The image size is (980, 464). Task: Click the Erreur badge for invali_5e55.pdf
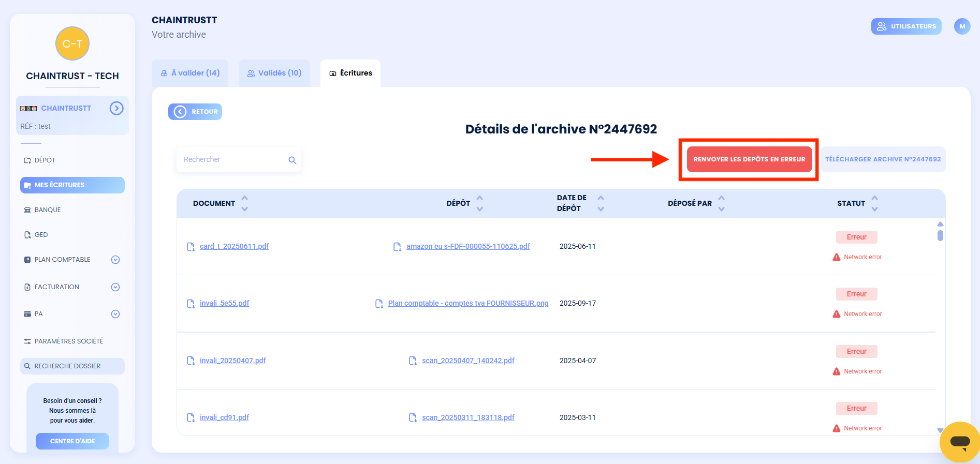pyautogui.click(x=857, y=294)
